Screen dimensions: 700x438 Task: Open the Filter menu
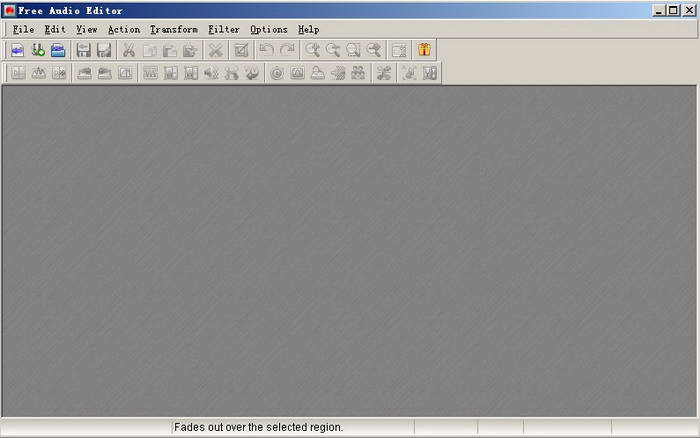(x=224, y=29)
